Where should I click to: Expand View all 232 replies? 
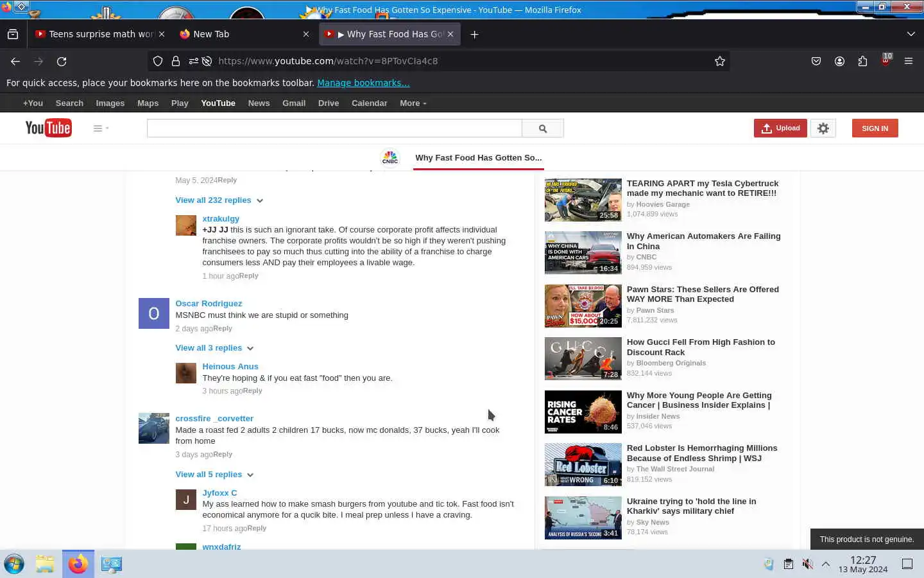(x=219, y=200)
